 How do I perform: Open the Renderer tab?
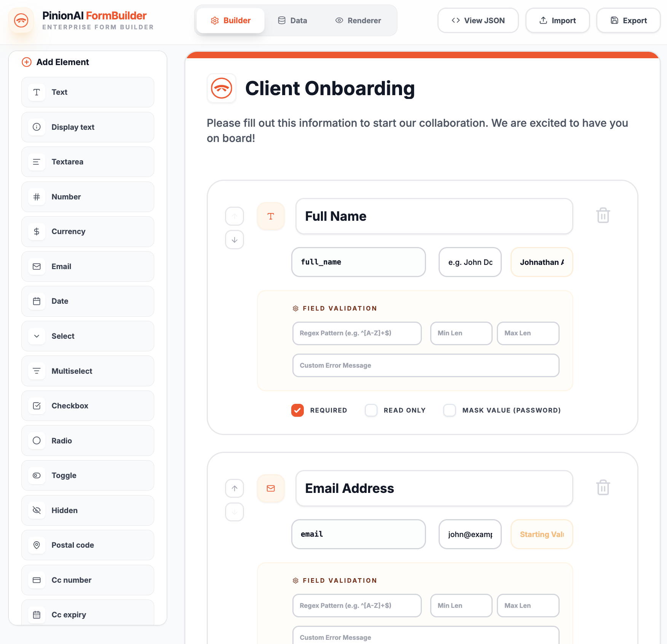357,20
